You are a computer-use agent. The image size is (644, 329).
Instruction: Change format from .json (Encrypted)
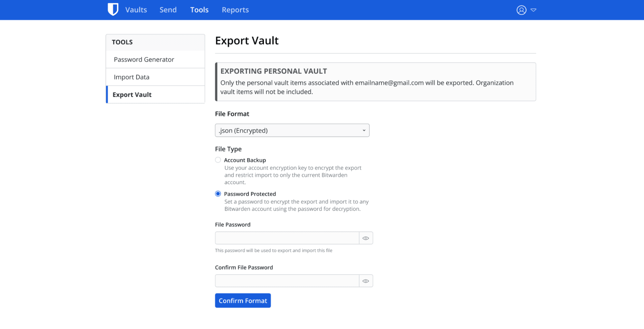[292, 130]
